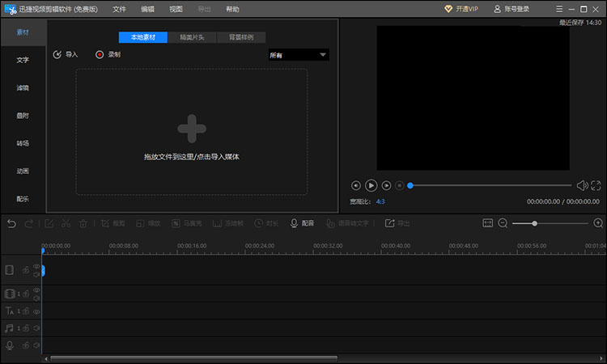Click the preview progress slider handle

coord(410,186)
